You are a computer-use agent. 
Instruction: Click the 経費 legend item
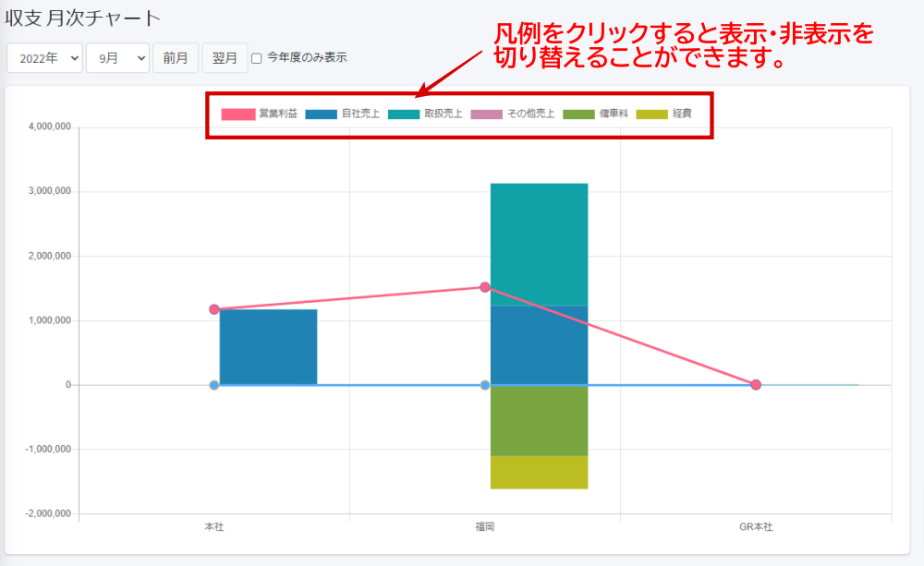coord(653,114)
